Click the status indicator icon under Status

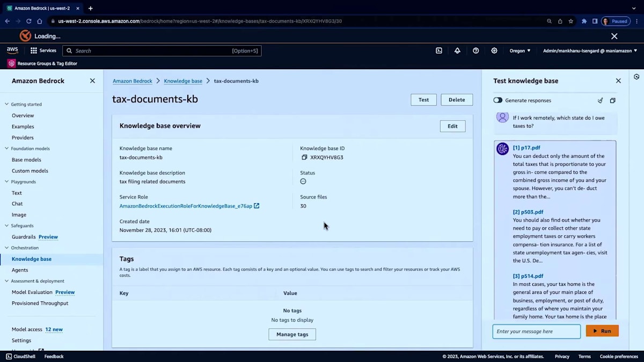(303, 181)
